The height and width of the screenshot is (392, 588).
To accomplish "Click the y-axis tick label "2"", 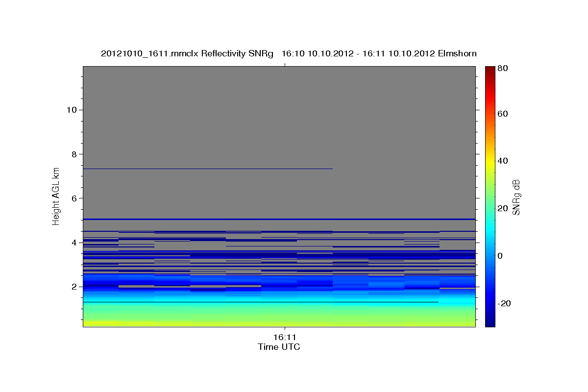I will 73,287.
